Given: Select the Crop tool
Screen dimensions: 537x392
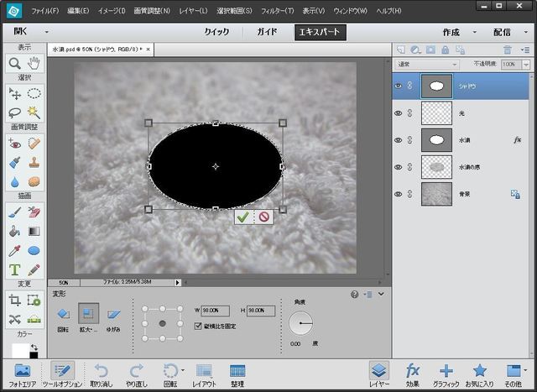Looking at the screenshot, I should [15, 300].
